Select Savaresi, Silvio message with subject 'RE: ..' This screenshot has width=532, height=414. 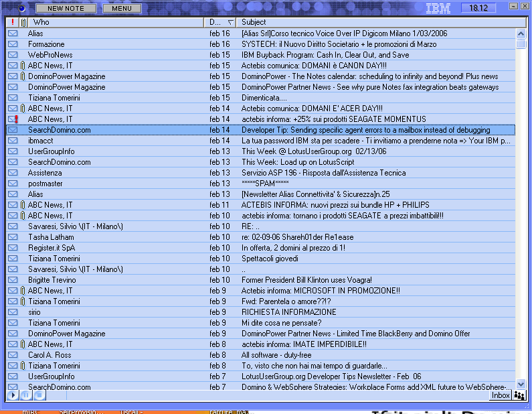[x=250, y=226]
